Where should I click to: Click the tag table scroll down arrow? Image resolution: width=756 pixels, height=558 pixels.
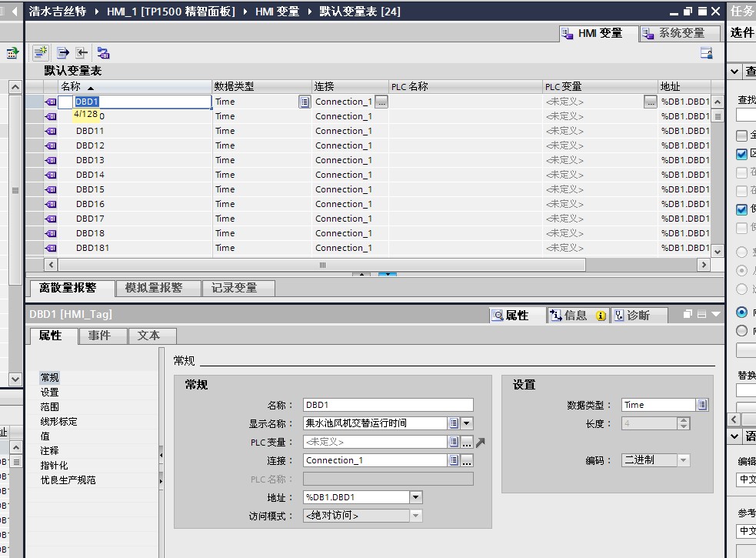pos(718,252)
